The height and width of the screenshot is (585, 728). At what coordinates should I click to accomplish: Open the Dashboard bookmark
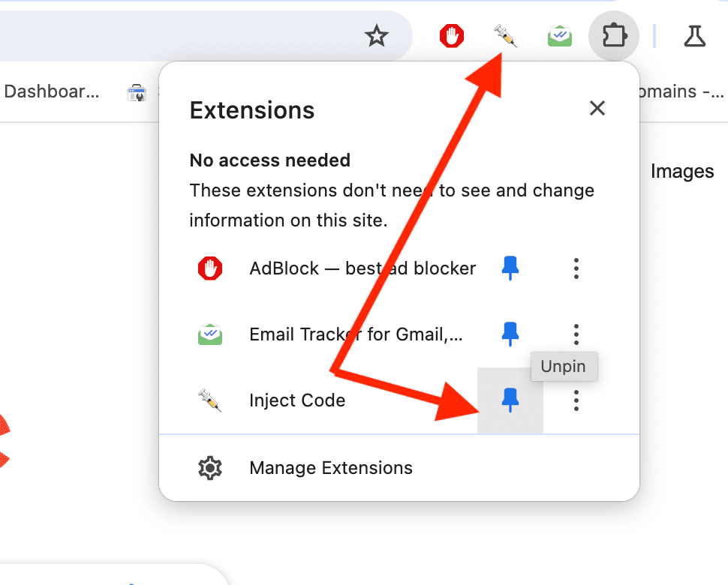click(x=52, y=91)
